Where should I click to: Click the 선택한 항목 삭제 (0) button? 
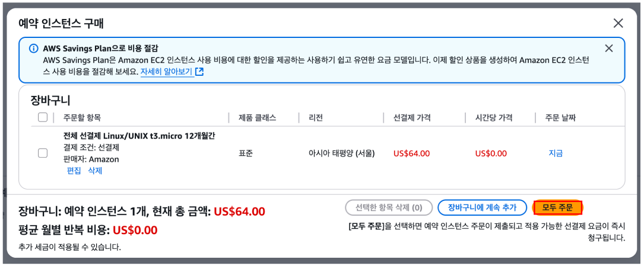tap(389, 207)
